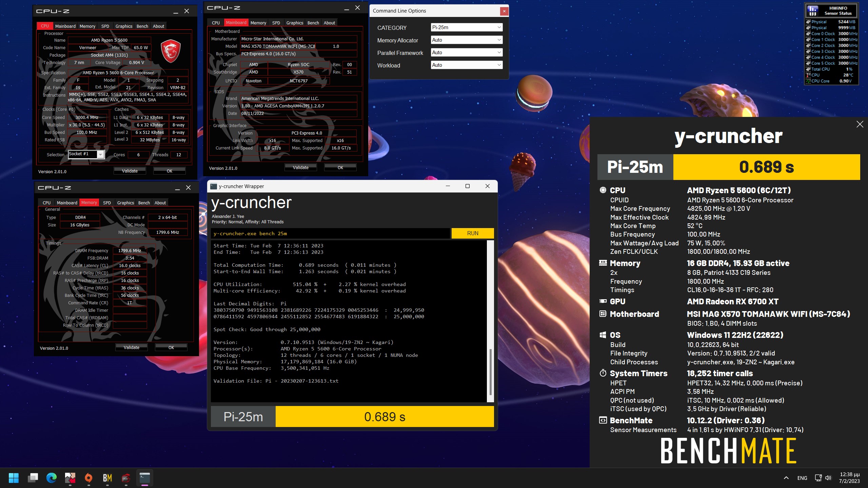Click the Windows OS icon in BenchMate panel
This screenshot has height=488, width=868.
click(x=603, y=335)
